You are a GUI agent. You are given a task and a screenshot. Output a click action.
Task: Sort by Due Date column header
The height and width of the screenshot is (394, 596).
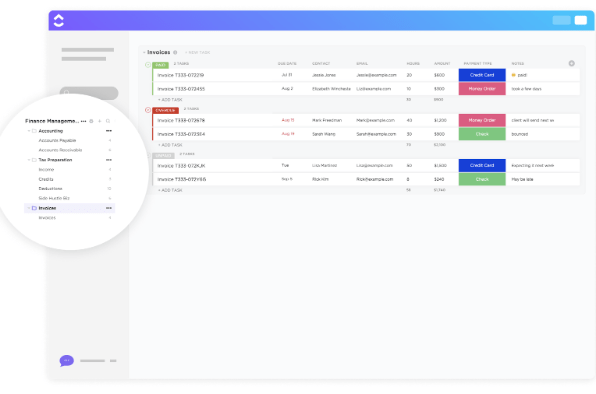[287, 63]
